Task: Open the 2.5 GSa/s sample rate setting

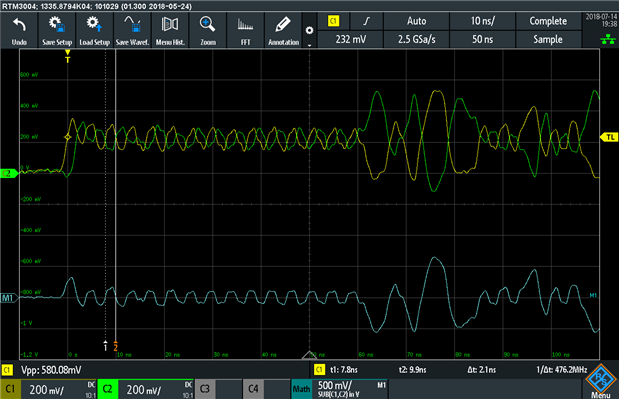Action: click(x=416, y=39)
